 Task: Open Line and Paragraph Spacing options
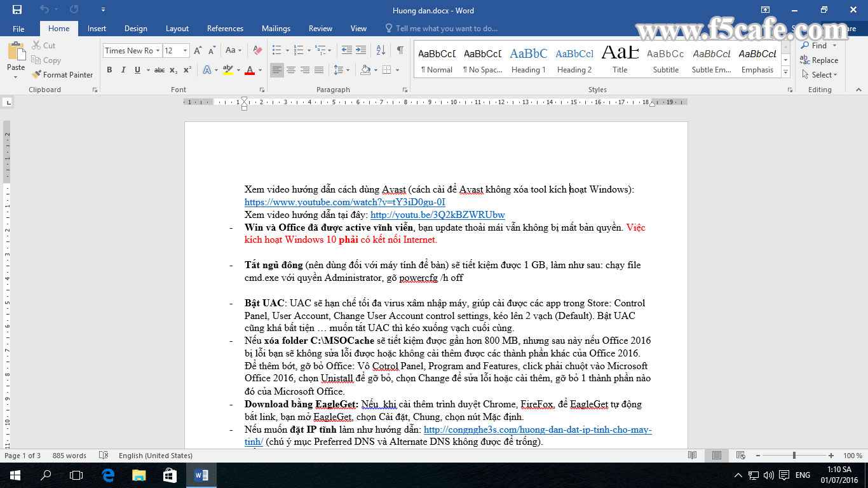click(342, 70)
